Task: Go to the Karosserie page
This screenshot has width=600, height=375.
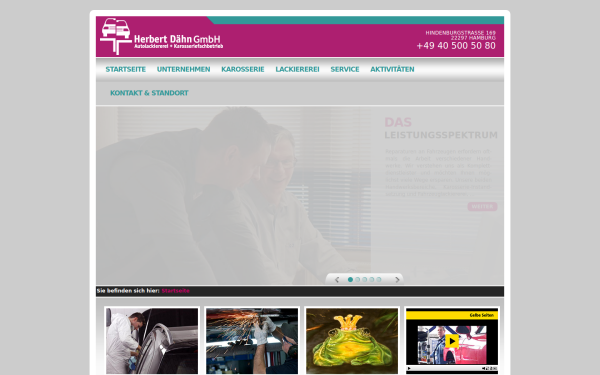Action: click(x=243, y=70)
